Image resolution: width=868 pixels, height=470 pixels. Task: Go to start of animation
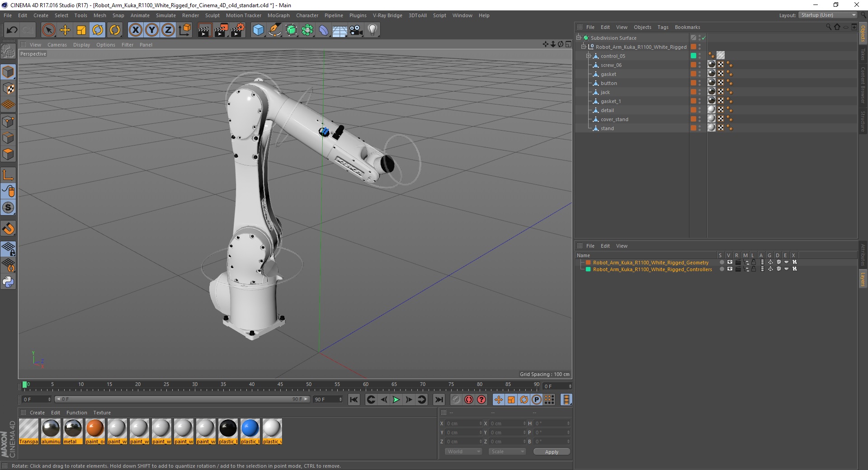coord(354,399)
